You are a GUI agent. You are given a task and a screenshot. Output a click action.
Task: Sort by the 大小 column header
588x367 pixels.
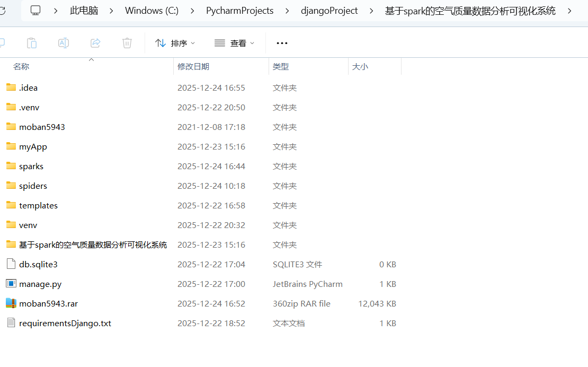coord(360,66)
